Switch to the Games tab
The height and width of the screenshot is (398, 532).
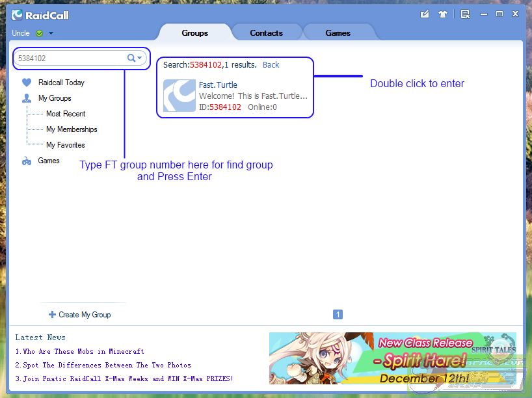338,33
